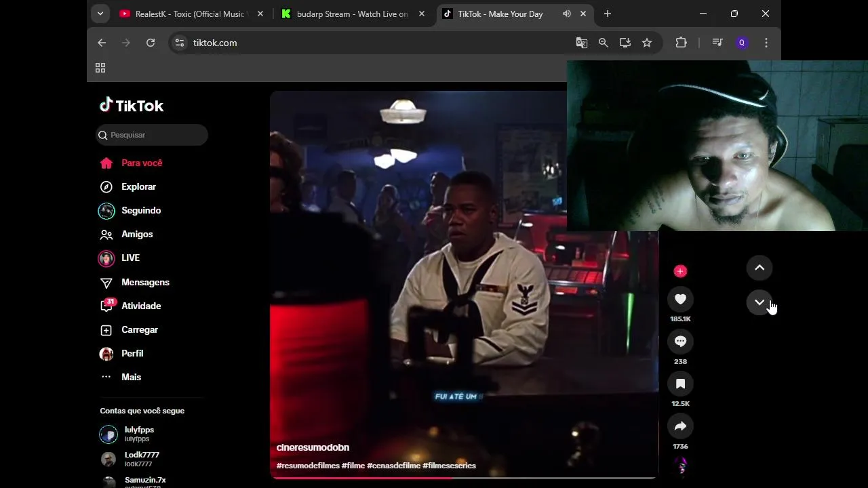The height and width of the screenshot is (488, 868).
Task: Reload the TikTok page
Action: [151, 43]
